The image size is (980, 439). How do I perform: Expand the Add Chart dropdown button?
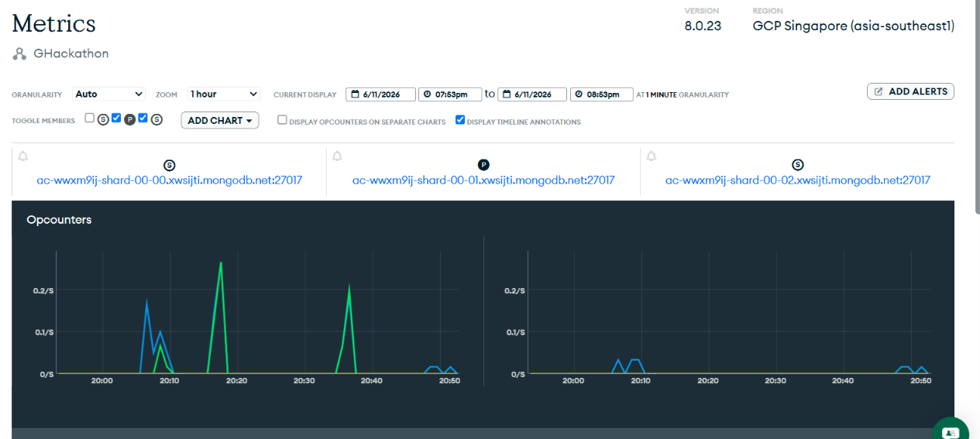tap(220, 121)
